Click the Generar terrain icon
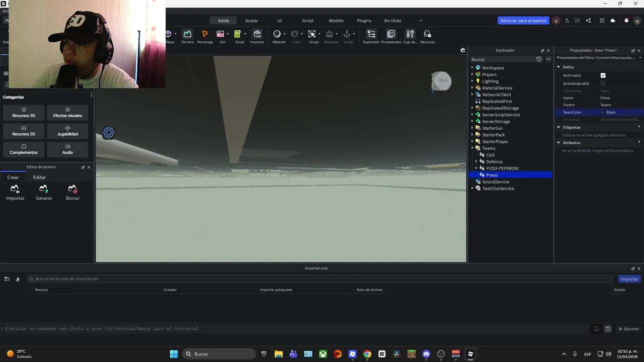Viewport: 644px width, 362px height. [x=44, y=189]
